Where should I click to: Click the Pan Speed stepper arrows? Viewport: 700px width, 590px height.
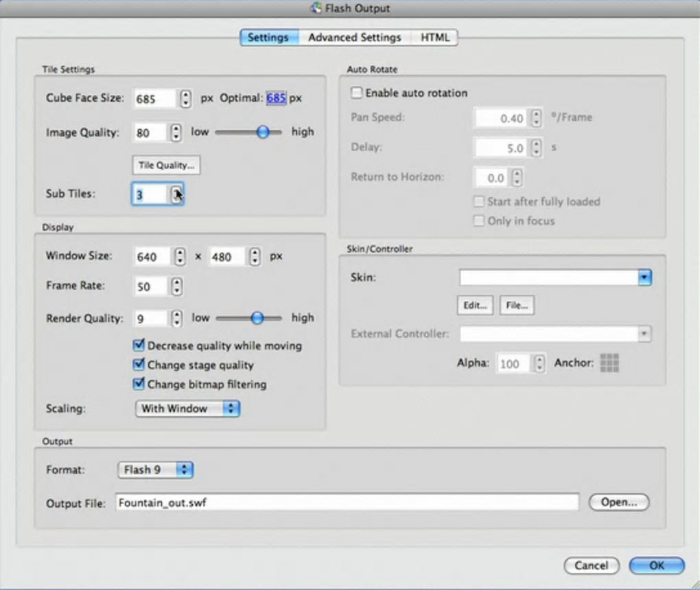click(x=536, y=118)
